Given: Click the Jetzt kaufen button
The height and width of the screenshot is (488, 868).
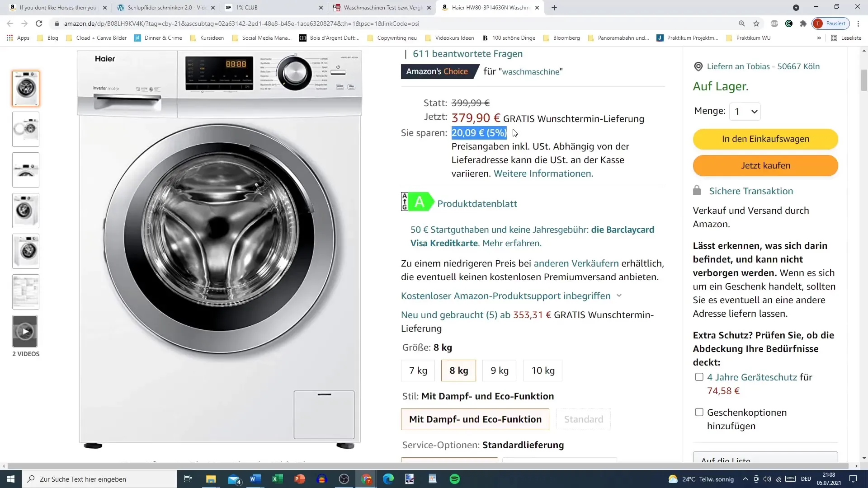Looking at the screenshot, I should (765, 166).
